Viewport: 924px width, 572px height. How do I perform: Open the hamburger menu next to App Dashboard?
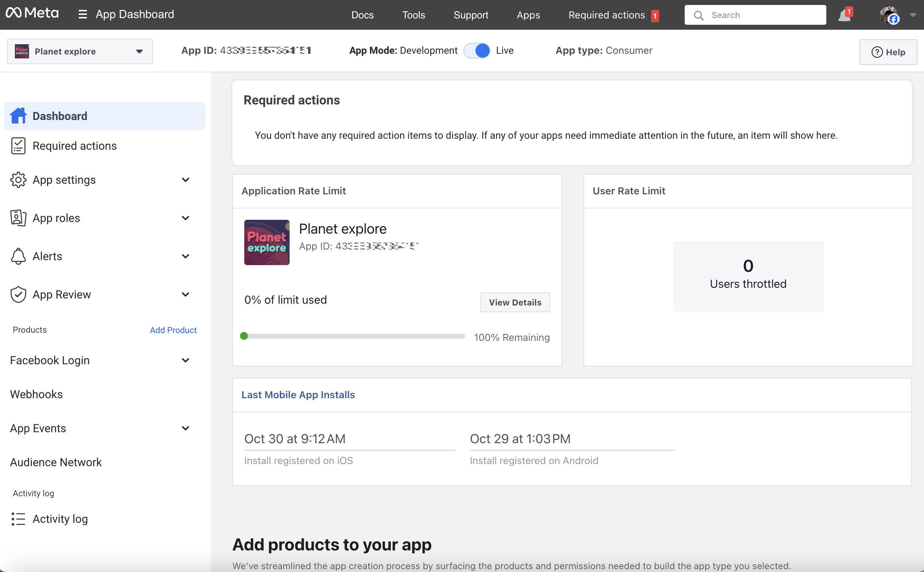pyautogui.click(x=82, y=15)
